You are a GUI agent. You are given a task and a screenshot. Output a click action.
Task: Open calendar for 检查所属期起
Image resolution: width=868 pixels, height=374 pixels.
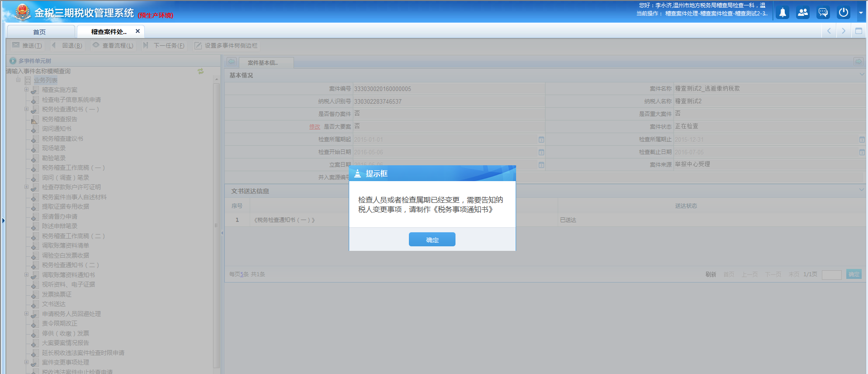tap(541, 139)
